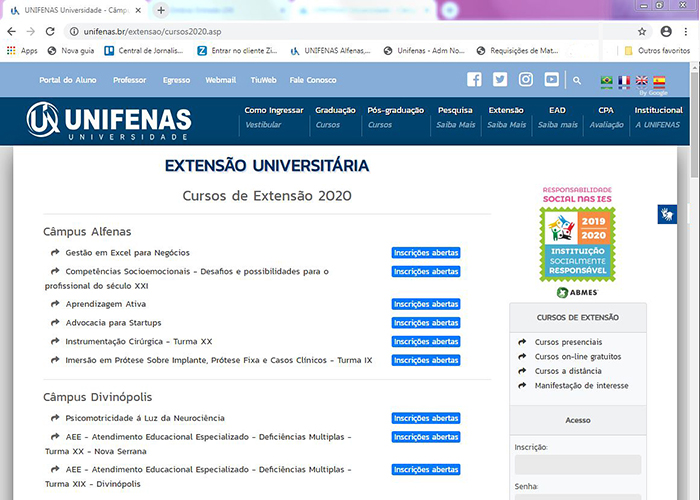Expand the Institucional menu

[658, 110]
